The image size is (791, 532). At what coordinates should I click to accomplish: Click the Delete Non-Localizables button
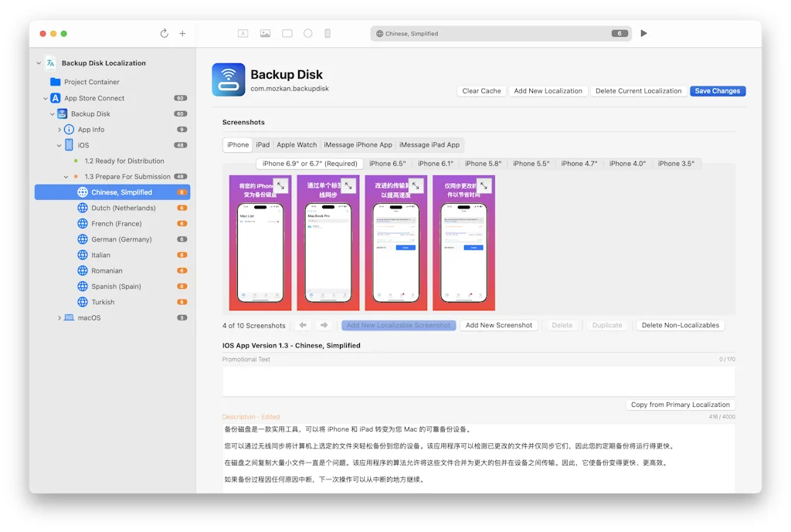[x=680, y=325]
